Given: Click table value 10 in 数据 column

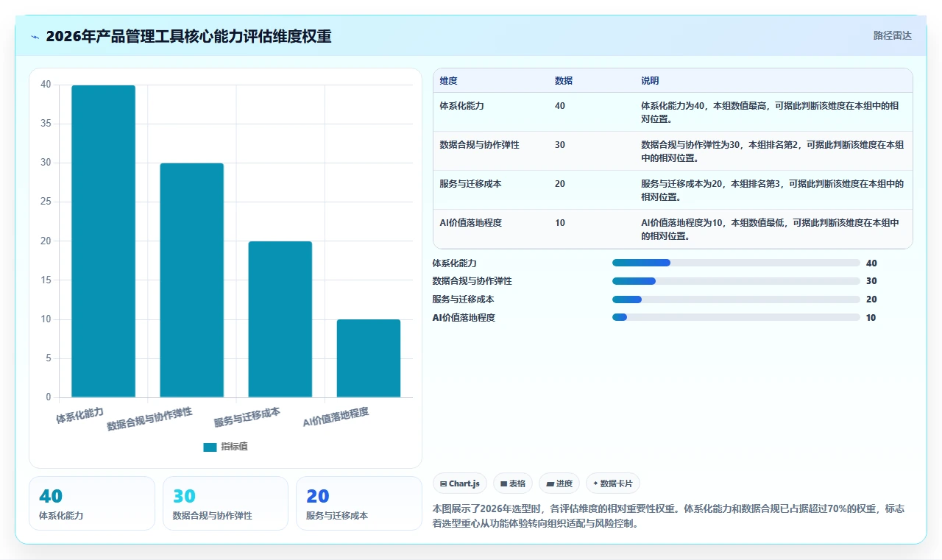Looking at the screenshot, I should [560, 223].
